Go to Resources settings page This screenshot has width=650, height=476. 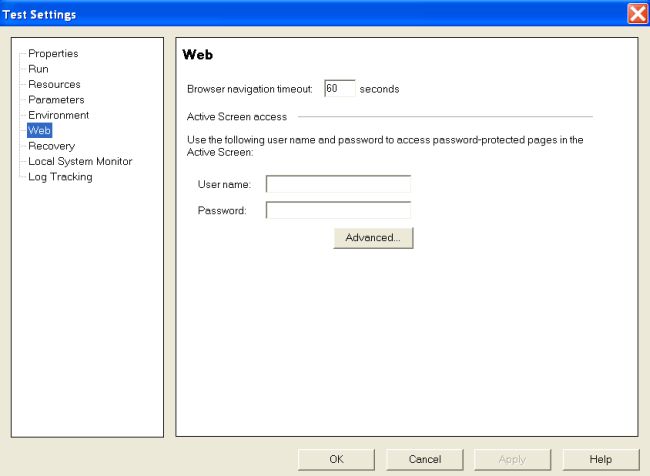pos(54,84)
